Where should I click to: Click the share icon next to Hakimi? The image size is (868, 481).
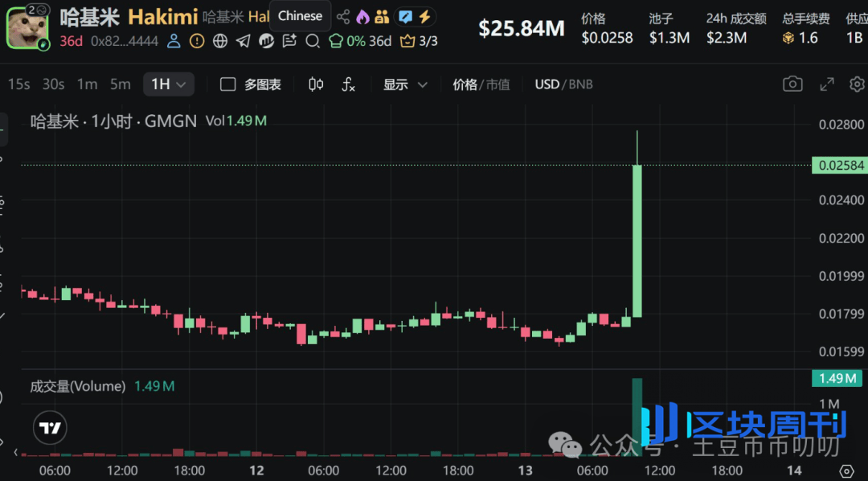[x=343, y=15]
